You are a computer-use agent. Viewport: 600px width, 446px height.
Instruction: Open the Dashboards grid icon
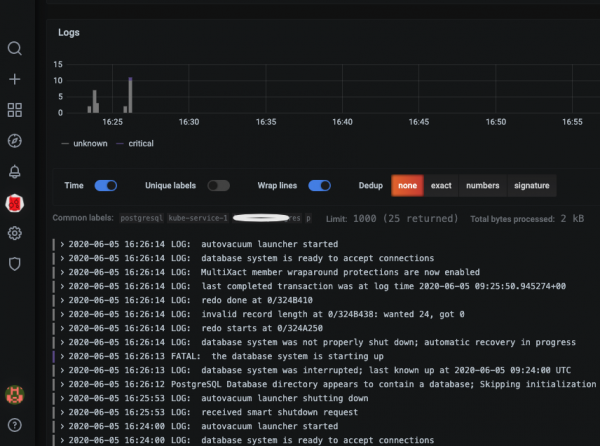pyautogui.click(x=15, y=110)
